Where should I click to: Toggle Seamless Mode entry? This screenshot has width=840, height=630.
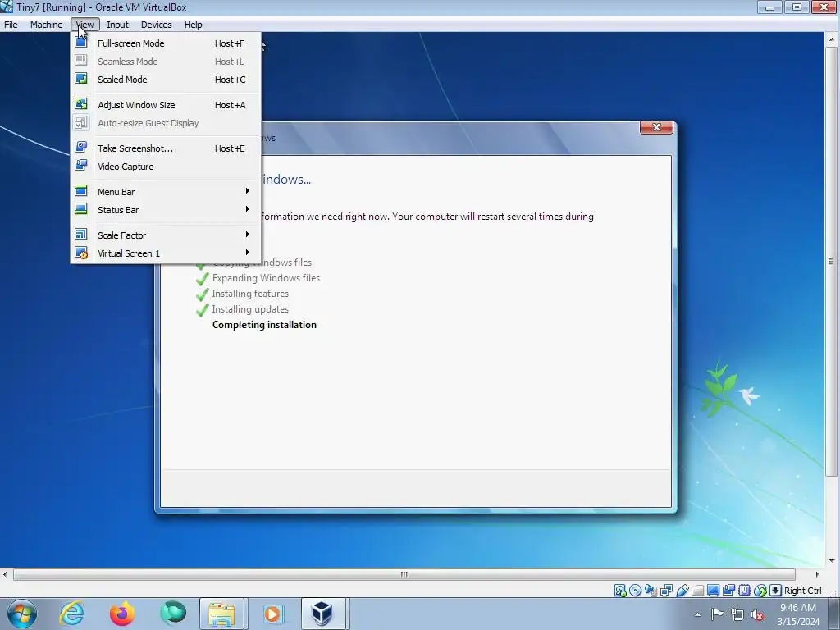pos(166,62)
